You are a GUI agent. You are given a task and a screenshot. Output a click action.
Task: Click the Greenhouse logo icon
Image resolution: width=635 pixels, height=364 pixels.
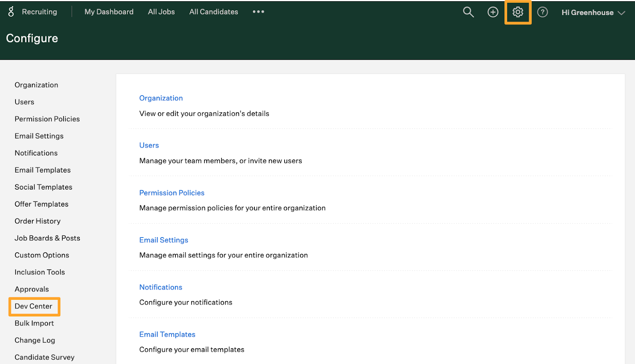(11, 12)
